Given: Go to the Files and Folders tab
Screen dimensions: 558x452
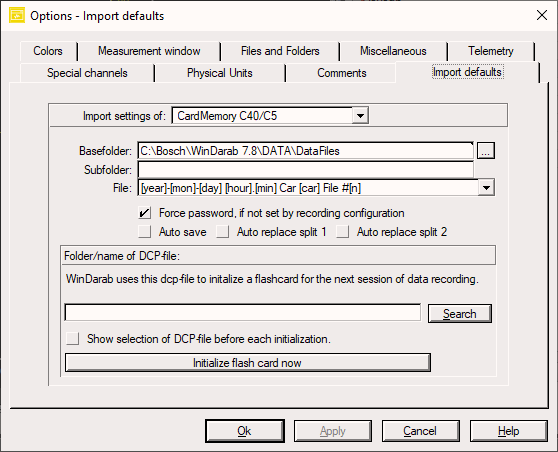Looking at the screenshot, I should coord(280,51).
